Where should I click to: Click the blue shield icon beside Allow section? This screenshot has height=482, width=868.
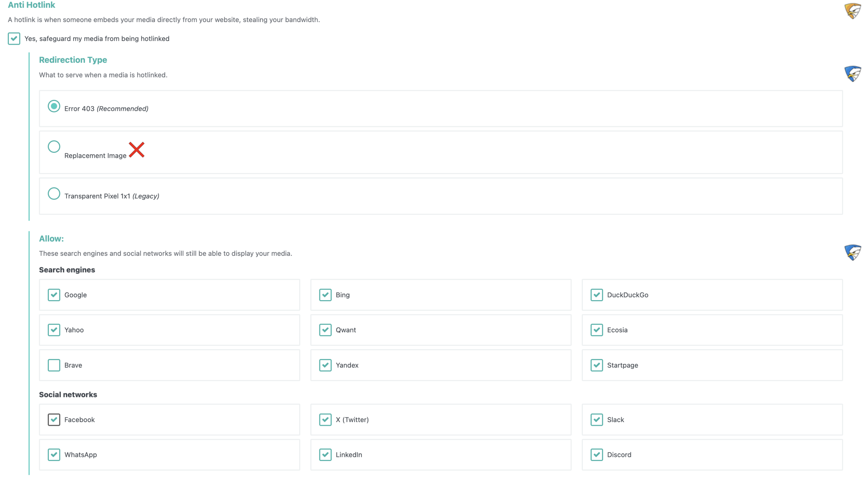pos(852,252)
